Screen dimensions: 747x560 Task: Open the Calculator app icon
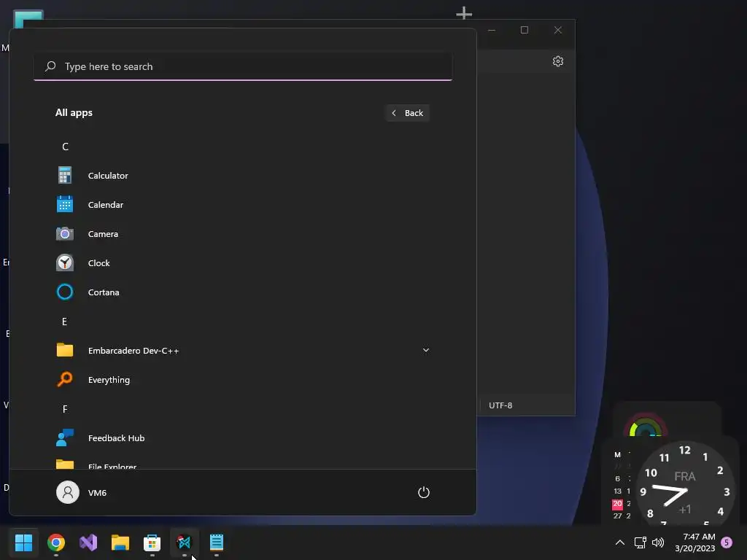tap(65, 175)
